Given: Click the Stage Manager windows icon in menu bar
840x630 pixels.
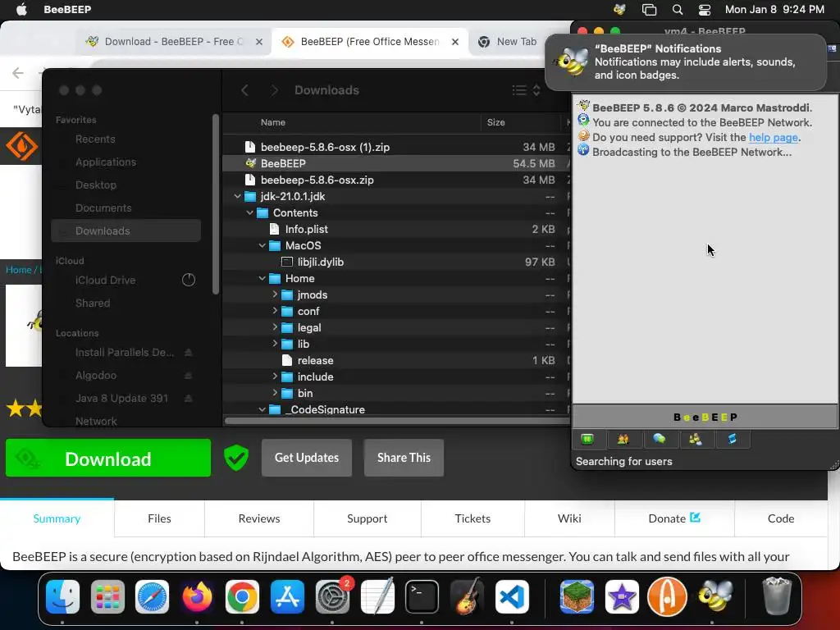Looking at the screenshot, I should (649, 9).
